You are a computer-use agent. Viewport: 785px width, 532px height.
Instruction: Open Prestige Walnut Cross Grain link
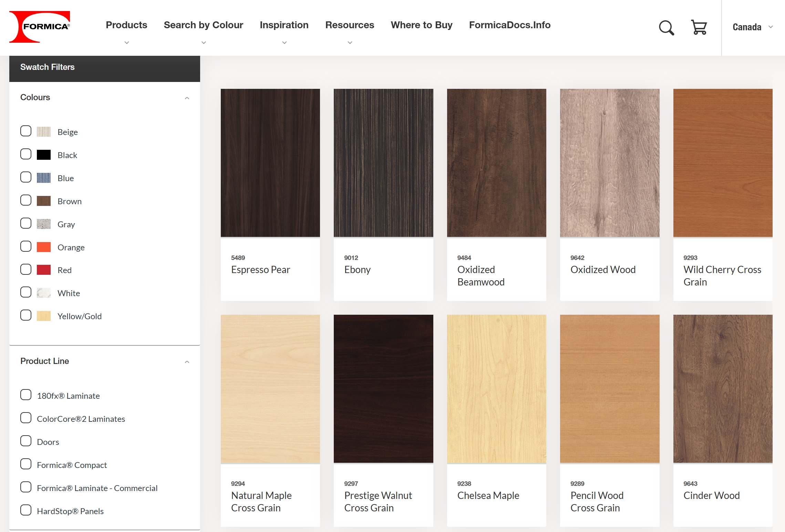[378, 502]
